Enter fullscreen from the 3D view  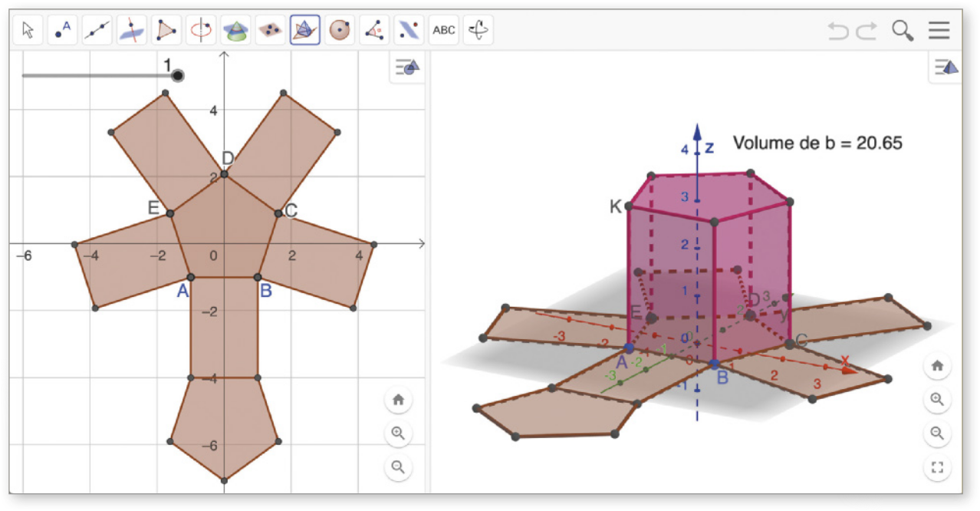pos(937,466)
